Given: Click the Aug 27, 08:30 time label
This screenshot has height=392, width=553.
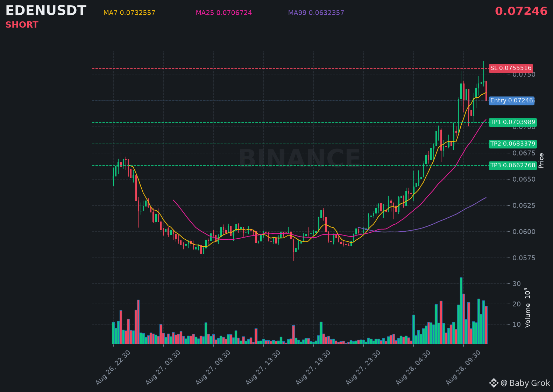Looking at the screenshot, I should click(213, 368).
